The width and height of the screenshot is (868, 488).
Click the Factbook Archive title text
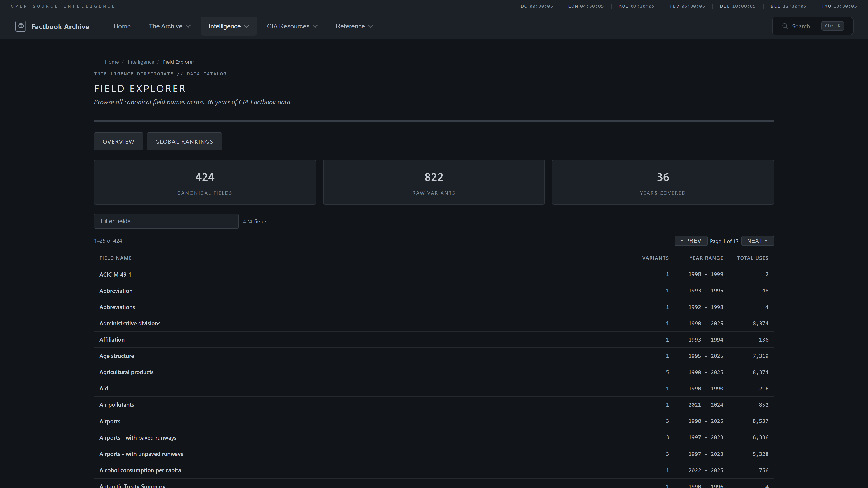tap(60, 27)
